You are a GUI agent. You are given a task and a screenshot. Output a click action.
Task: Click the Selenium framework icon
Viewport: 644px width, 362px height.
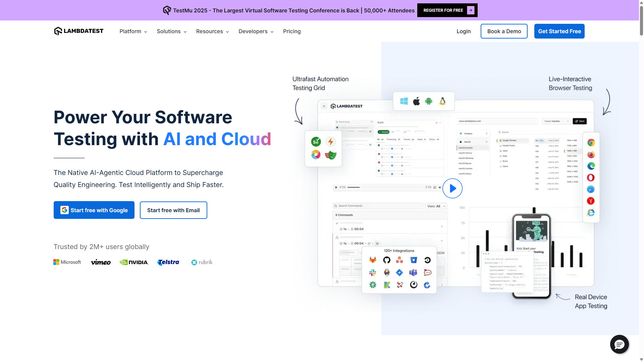tap(316, 142)
